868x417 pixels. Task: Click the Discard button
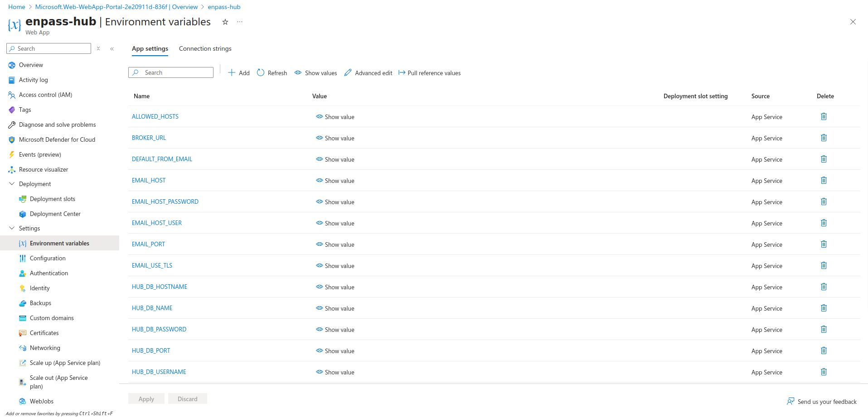pyautogui.click(x=188, y=399)
